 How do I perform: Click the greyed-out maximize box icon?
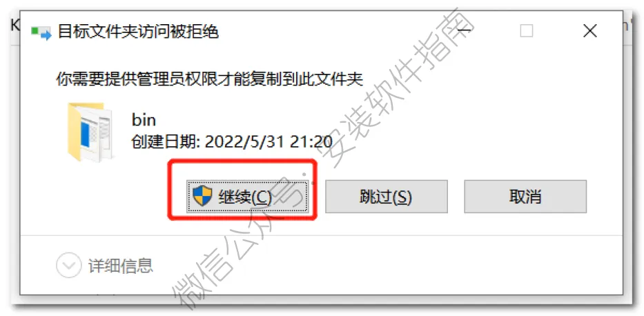527,31
